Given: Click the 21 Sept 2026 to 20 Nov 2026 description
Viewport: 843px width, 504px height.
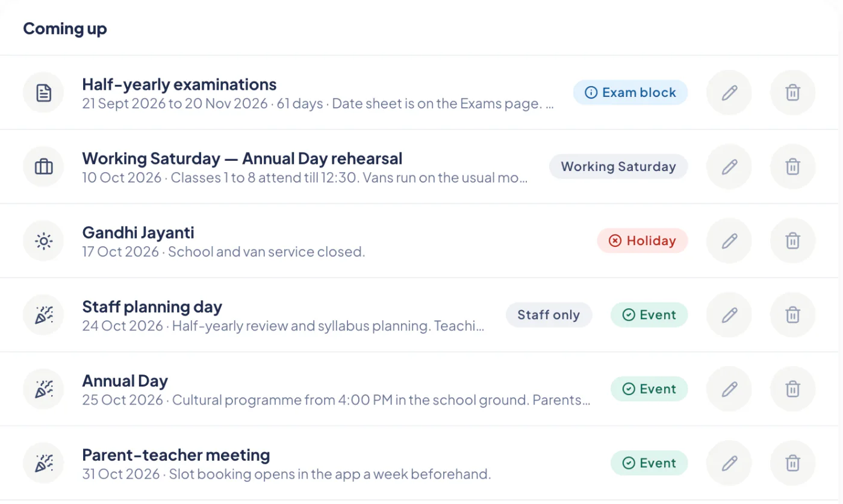Looking at the screenshot, I should coord(318,104).
